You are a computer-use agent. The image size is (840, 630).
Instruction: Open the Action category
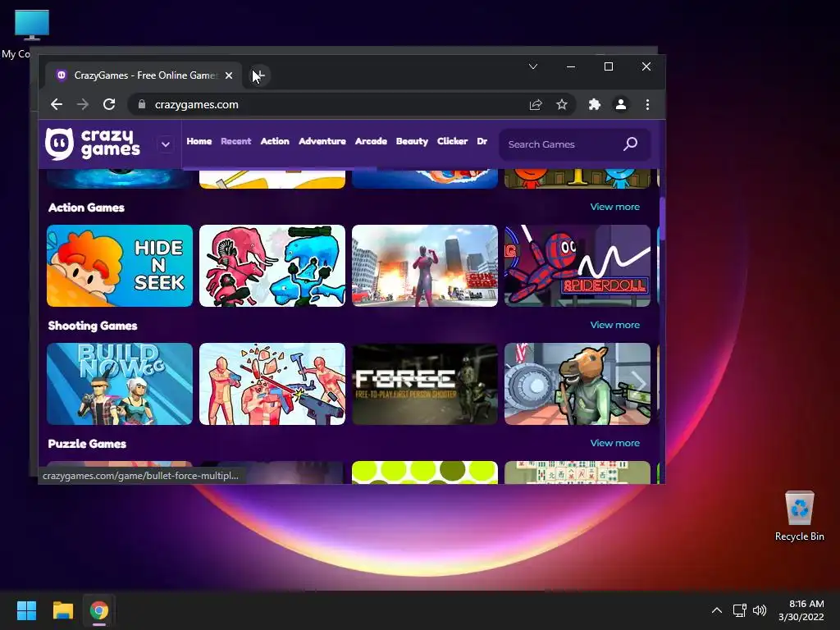coord(275,141)
